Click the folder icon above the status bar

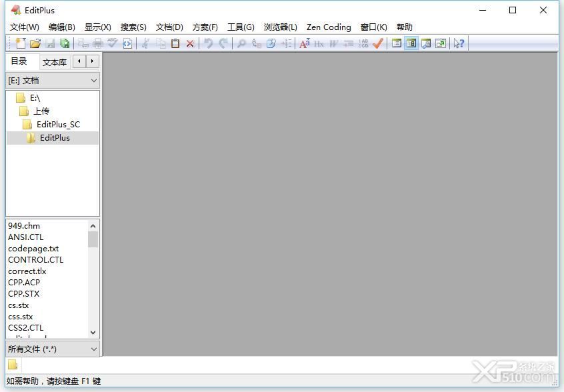tap(13, 365)
